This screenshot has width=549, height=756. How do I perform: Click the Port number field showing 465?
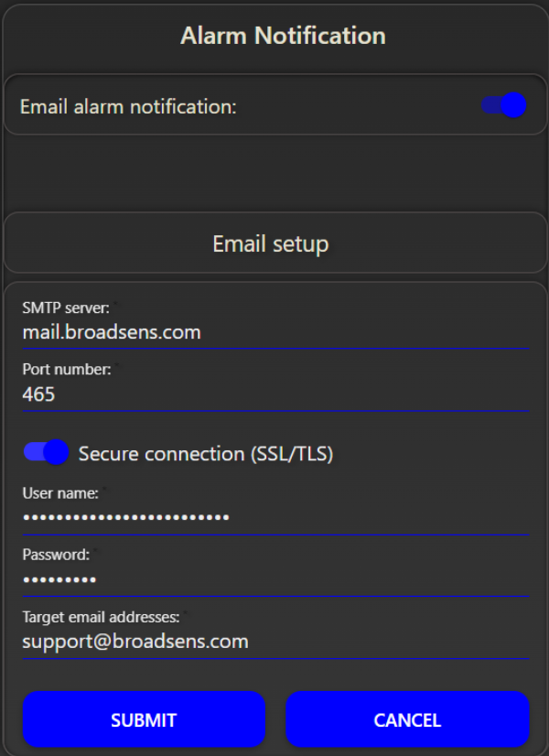[274, 394]
